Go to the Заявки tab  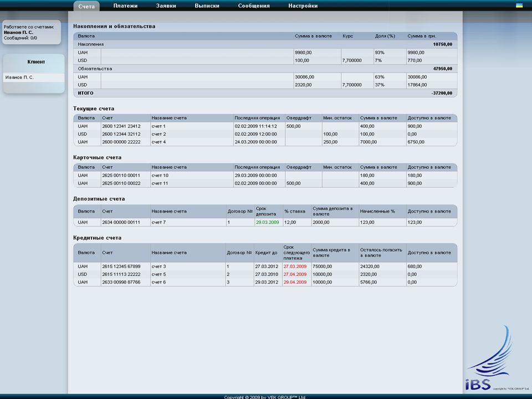point(166,6)
